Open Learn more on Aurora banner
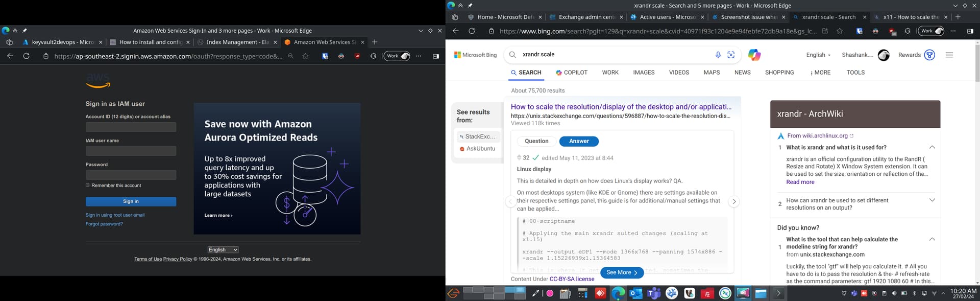980x301 pixels. [x=218, y=215]
